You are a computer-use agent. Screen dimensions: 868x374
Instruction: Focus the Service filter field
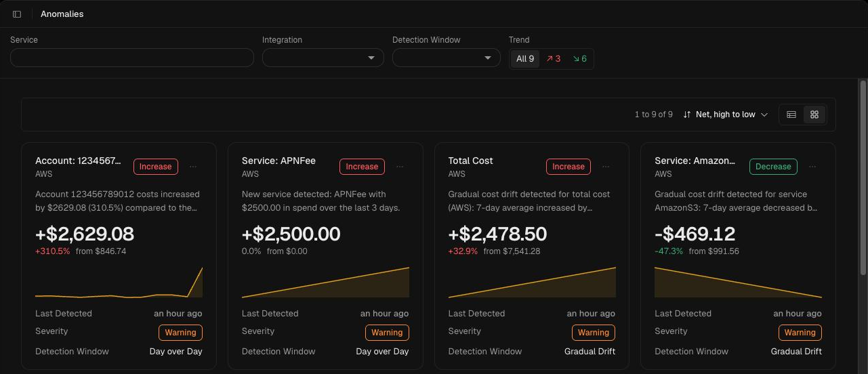click(132, 58)
